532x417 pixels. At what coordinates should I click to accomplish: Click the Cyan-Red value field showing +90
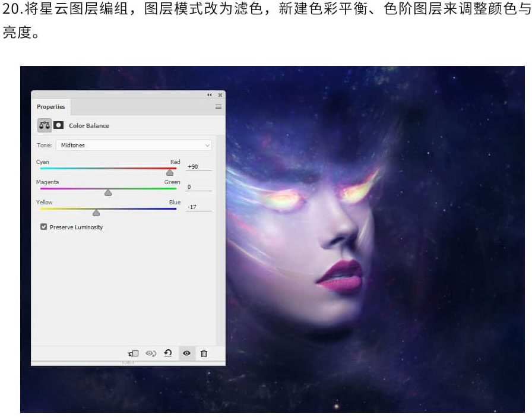coord(199,167)
